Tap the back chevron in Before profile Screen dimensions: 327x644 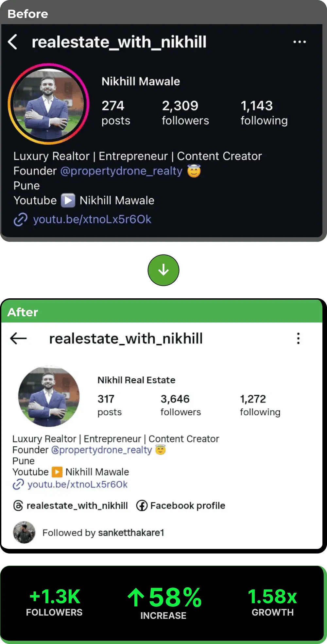coord(12,42)
